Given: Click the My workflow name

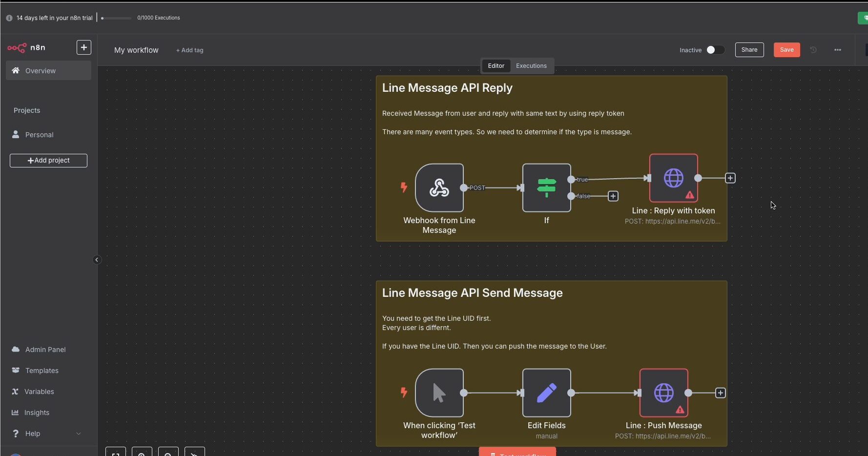Looking at the screenshot, I should [136, 50].
